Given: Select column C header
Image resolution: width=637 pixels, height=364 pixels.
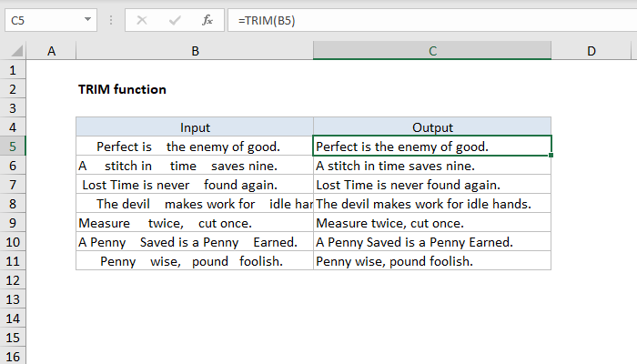Looking at the screenshot, I should point(432,51).
